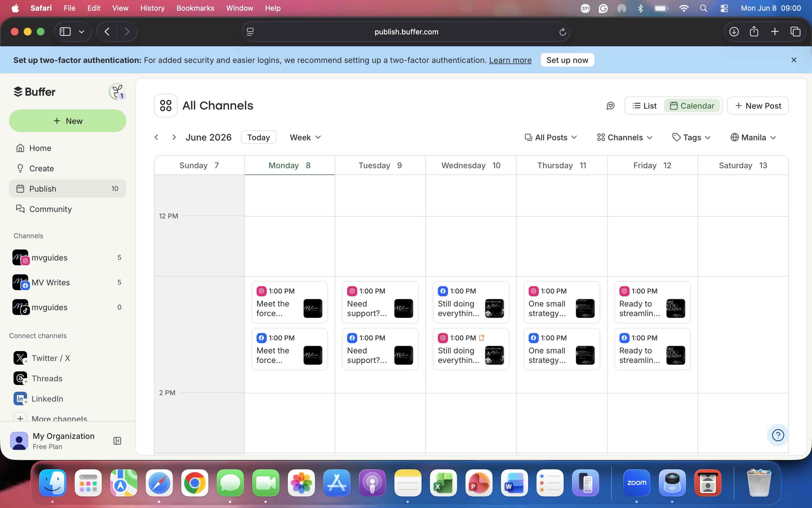The width and height of the screenshot is (812, 508).
Task: Select the mvguides TikTok channel
Action: coord(67,307)
